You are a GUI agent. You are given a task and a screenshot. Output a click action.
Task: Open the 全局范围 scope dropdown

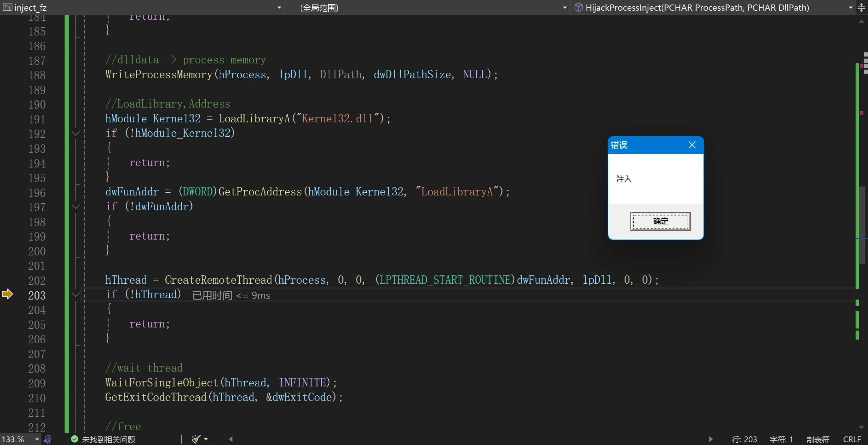[565, 8]
